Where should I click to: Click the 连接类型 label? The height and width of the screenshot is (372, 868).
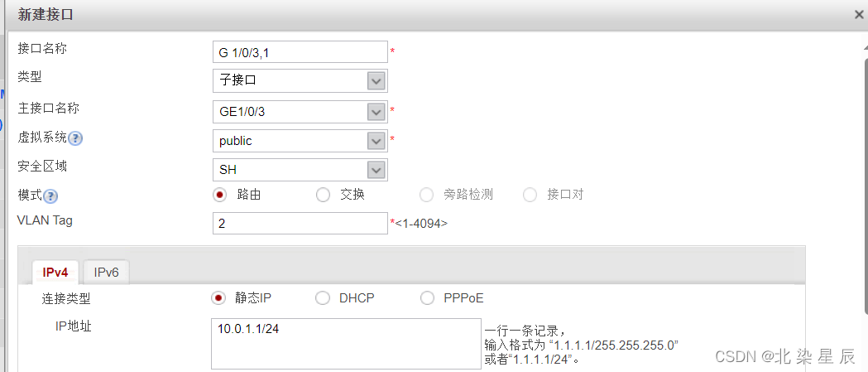coord(66,299)
